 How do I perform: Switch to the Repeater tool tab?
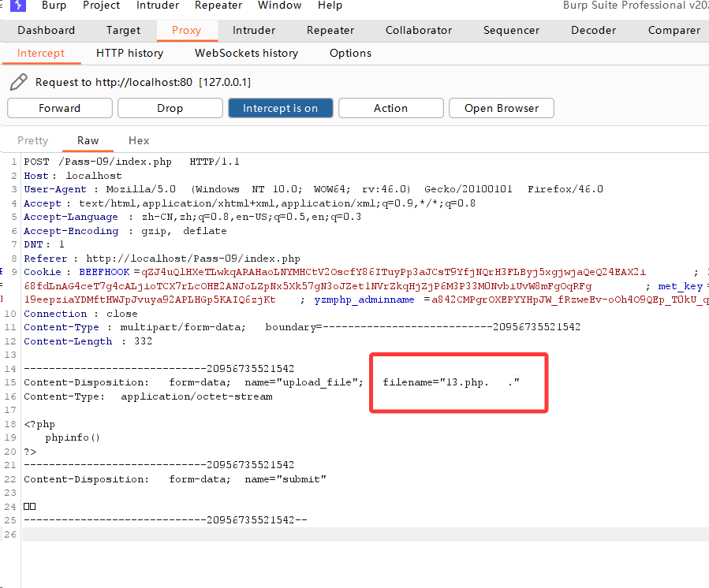coord(330,30)
